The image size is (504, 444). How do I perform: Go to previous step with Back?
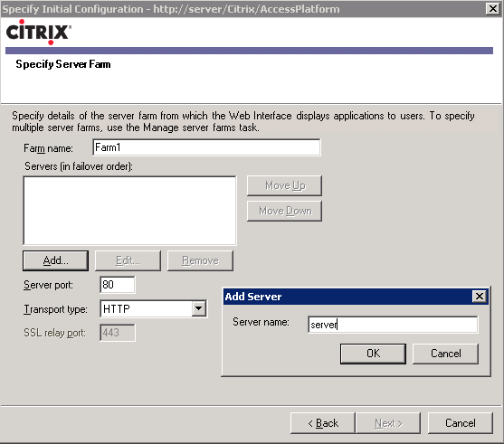click(x=323, y=423)
